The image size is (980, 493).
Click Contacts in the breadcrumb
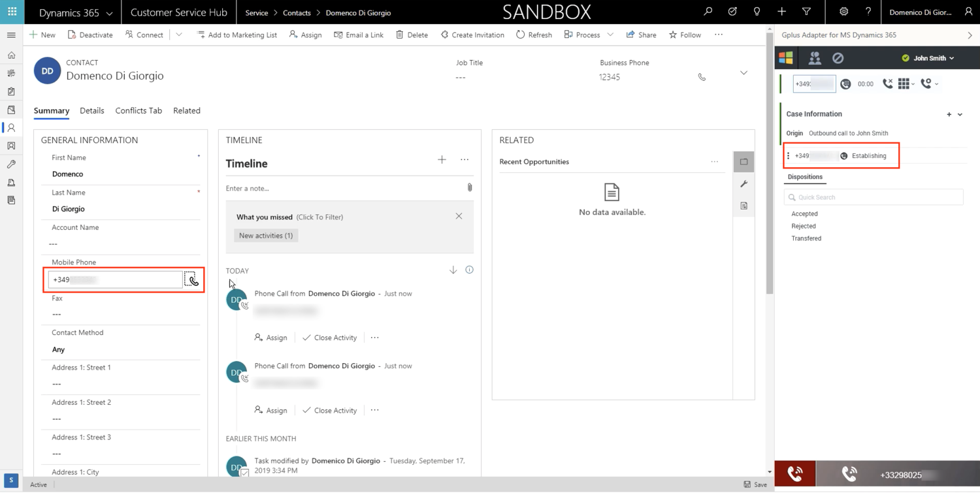297,13
